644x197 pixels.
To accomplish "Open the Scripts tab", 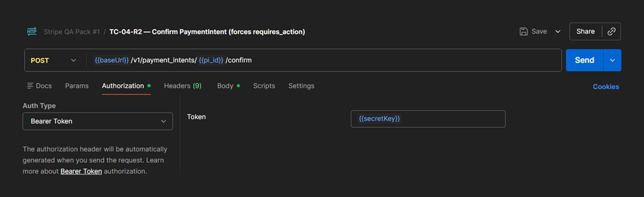I will [x=264, y=86].
